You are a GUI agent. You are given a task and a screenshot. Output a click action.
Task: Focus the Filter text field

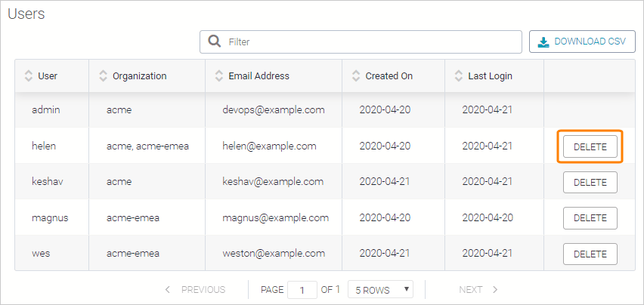click(370, 42)
